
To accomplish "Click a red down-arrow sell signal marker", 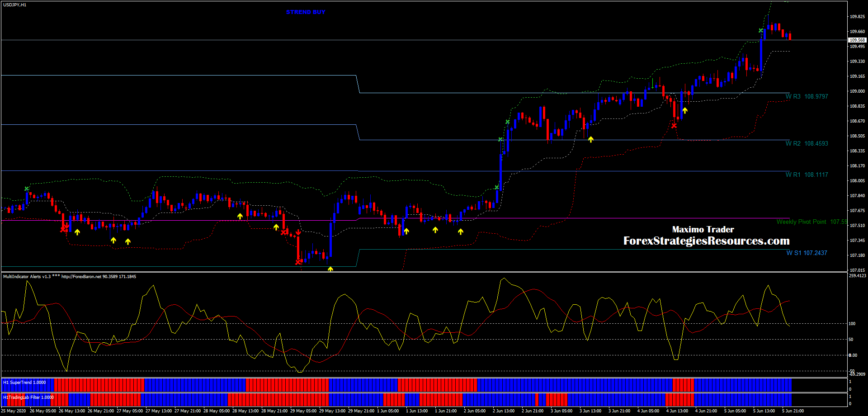I will (x=67, y=224).
